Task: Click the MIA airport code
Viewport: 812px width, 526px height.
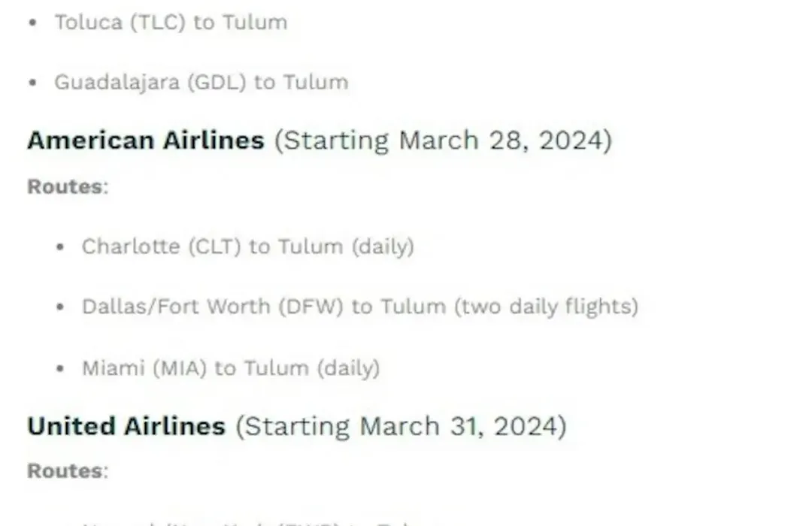Action: point(180,368)
